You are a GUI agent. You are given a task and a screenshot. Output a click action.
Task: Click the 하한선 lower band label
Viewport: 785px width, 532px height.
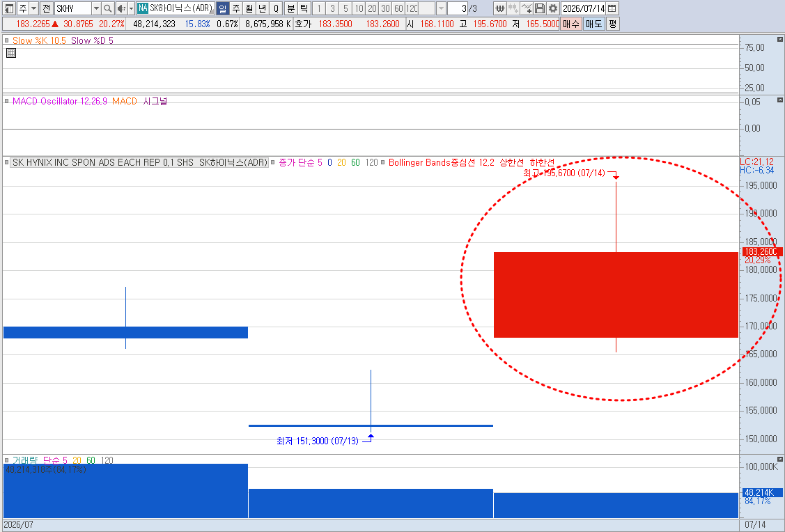542,163
